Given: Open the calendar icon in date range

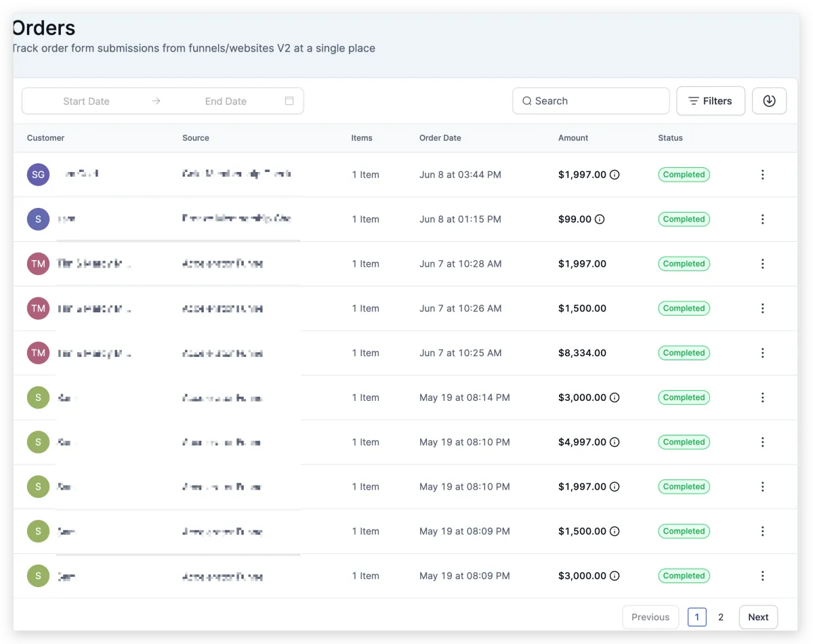Looking at the screenshot, I should tap(289, 101).
